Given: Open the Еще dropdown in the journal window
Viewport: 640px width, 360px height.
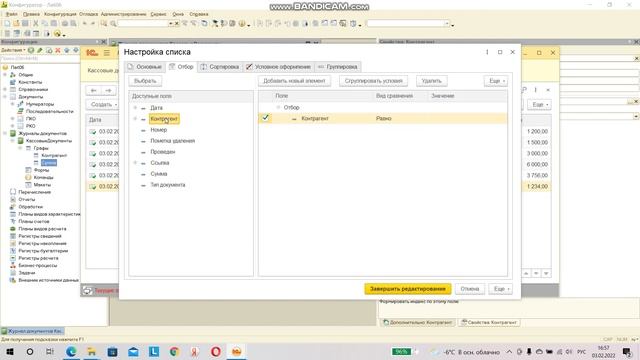Looking at the screenshot, I should click(x=539, y=104).
